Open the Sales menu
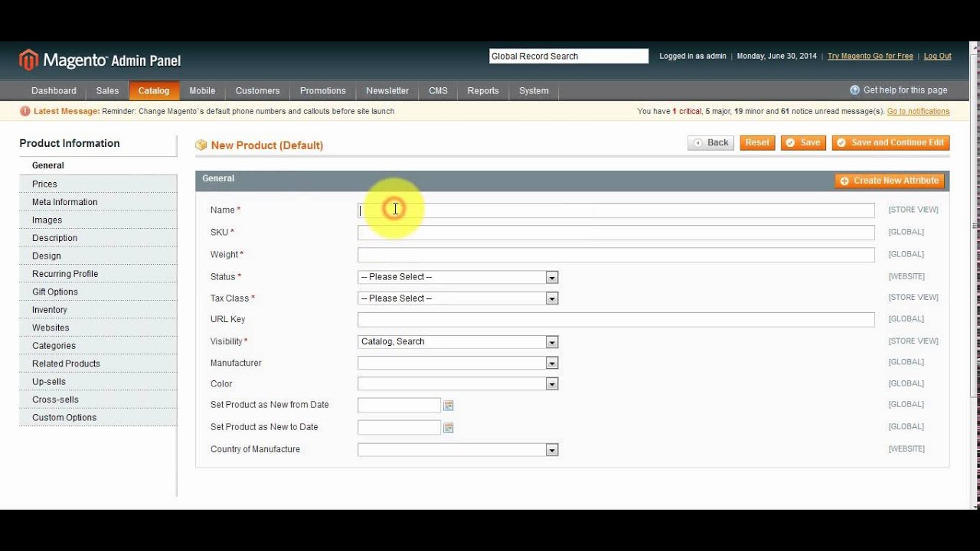The width and height of the screenshot is (980, 551). [x=107, y=90]
